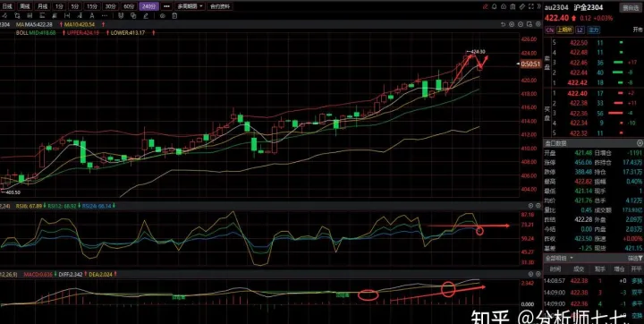Click the RSI6: 67.89 label
Viewport: 644px width, 324px height.
tap(29, 206)
